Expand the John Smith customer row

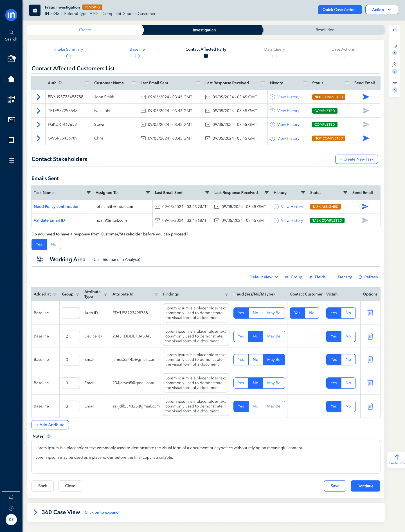39,97
